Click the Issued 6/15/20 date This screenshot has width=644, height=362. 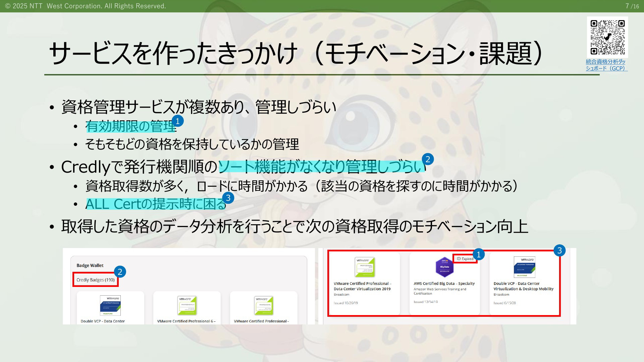click(x=504, y=303)
